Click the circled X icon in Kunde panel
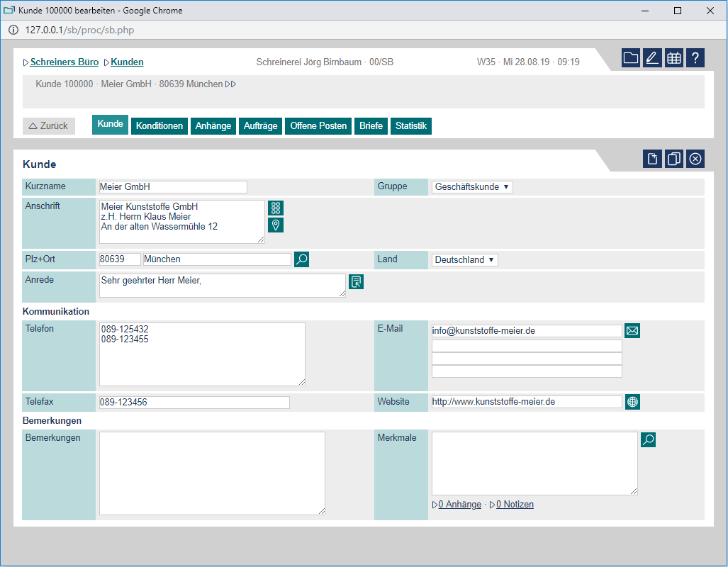728x567 pixels. [695, 159]
